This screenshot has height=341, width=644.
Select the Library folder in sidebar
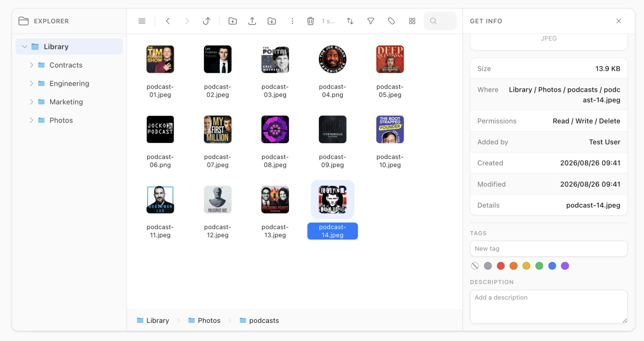pyautogui.click(x=69, y=47)
